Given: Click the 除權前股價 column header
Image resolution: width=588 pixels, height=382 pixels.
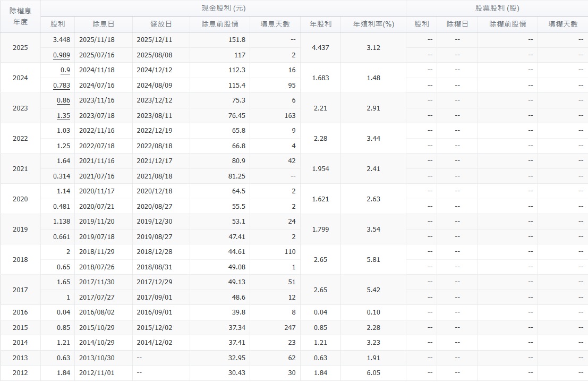Looking at the screenshot, I should coord(507,24).
